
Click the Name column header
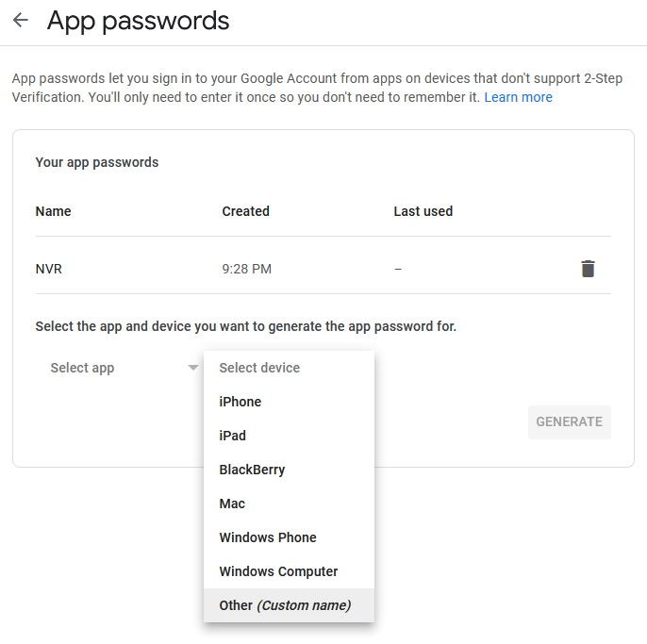click(53, 211)
